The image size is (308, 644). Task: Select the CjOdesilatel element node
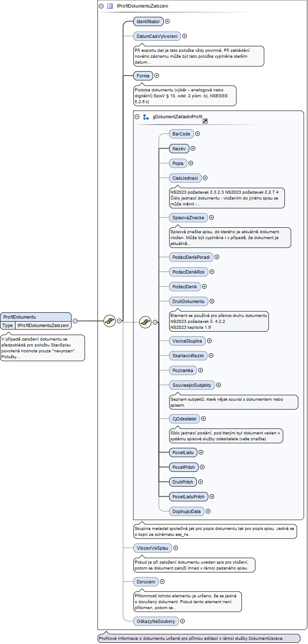pyautogui.click(x=184, y=419)
